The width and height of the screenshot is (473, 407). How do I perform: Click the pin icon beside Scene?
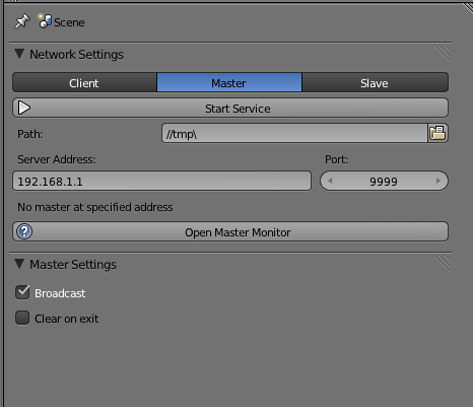[x=22, y=22]
